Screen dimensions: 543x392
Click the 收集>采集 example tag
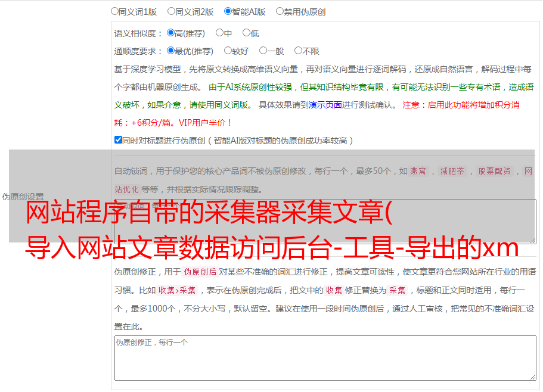click(x=177, y=290)
